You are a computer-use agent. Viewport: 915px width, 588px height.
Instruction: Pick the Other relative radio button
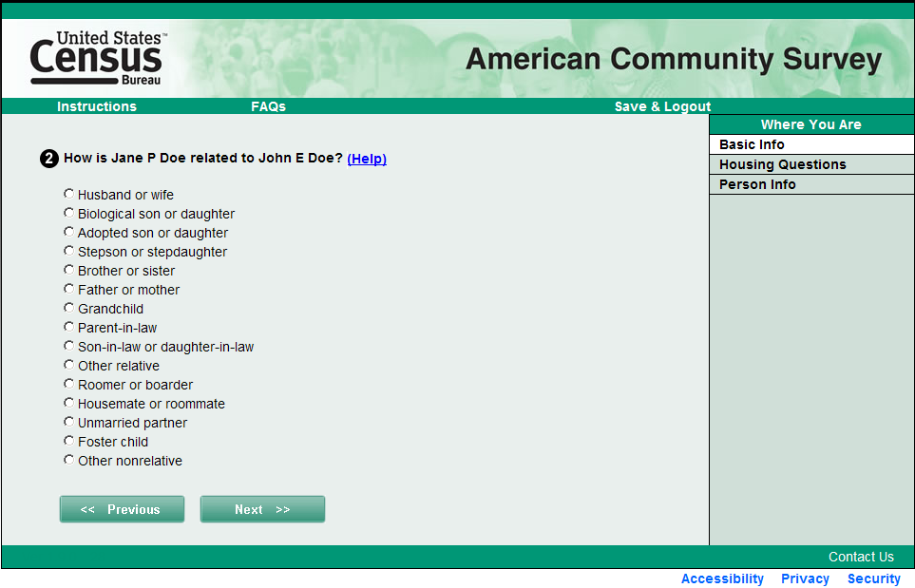coord(68,365)
